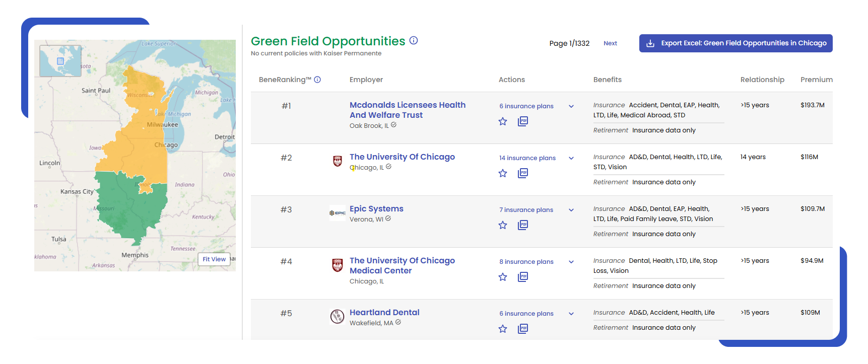This screenshot has width=868, height=364.
Task: Favorite Mcdonalds Licensees Health with star icon
Action: [x=503, y=121]
